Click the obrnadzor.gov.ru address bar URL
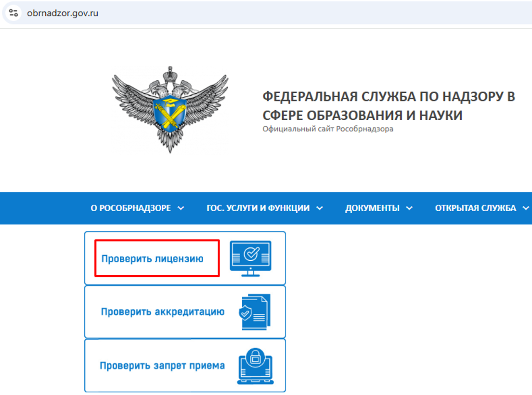This screenshot has height=395, width=532. point(62,13)
